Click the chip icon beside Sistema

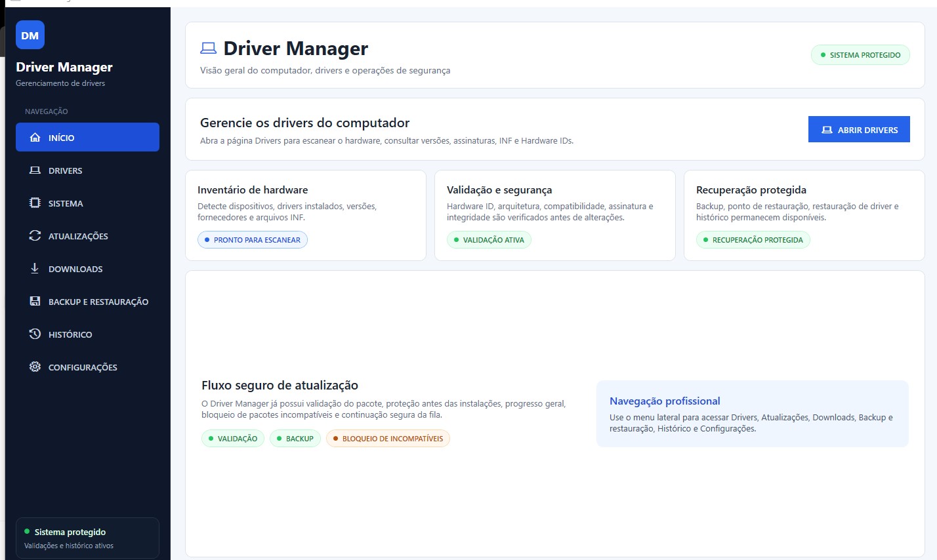pos(35,203)
